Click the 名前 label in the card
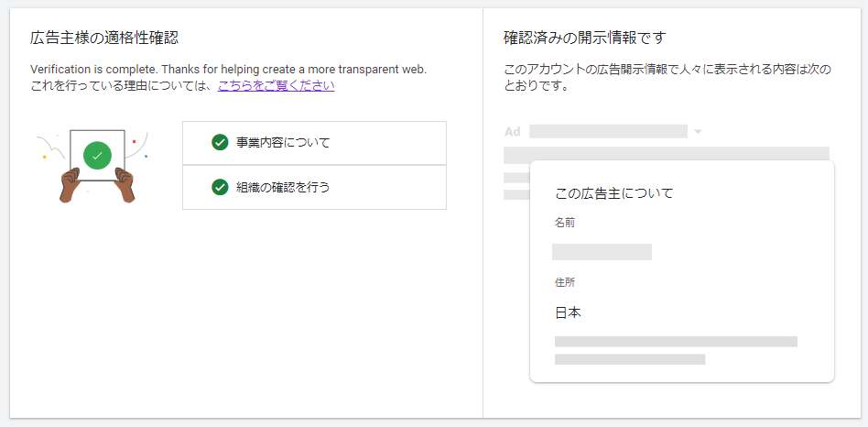Screen dimensions: 868x427 (565, 223)
